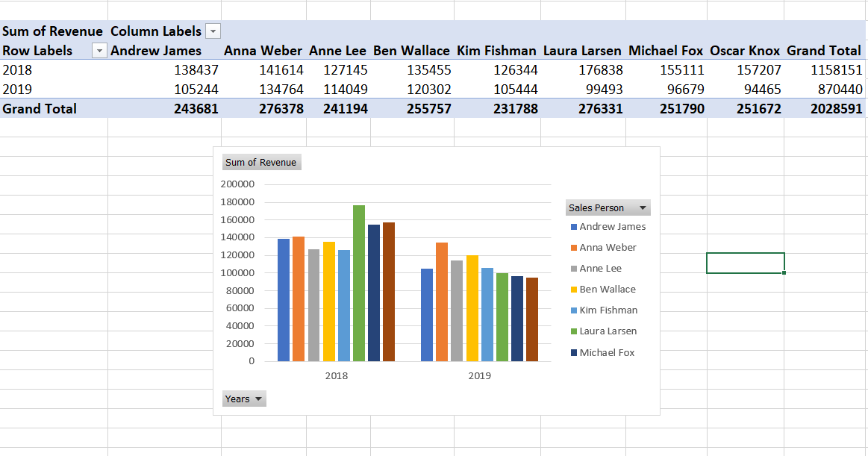
Task: Select grand total cell 243681
Action: 164,108
